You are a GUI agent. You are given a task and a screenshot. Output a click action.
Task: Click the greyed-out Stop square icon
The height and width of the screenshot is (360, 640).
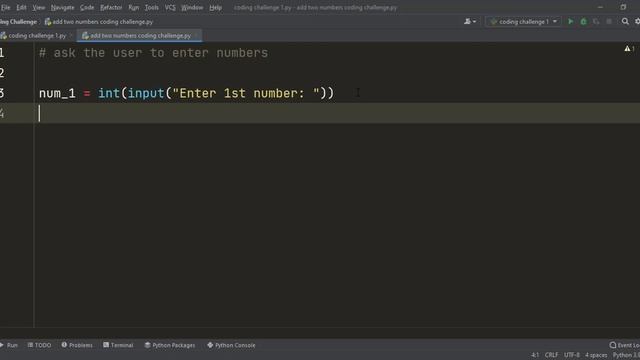pyautogui.click(x=609, y=22)
